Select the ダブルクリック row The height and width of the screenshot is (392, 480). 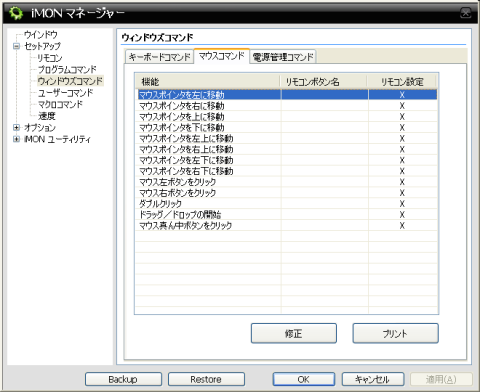(286, 204)
